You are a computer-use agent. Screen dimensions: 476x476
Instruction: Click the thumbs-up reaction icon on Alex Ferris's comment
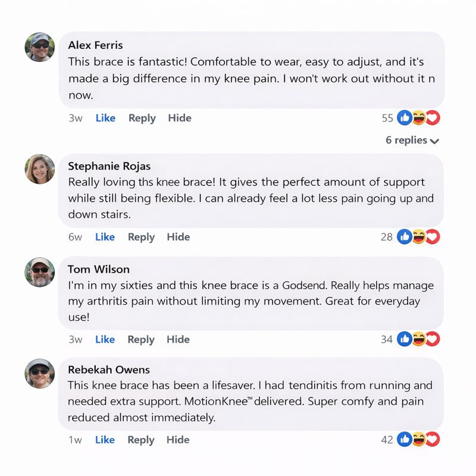pos(405,118)
